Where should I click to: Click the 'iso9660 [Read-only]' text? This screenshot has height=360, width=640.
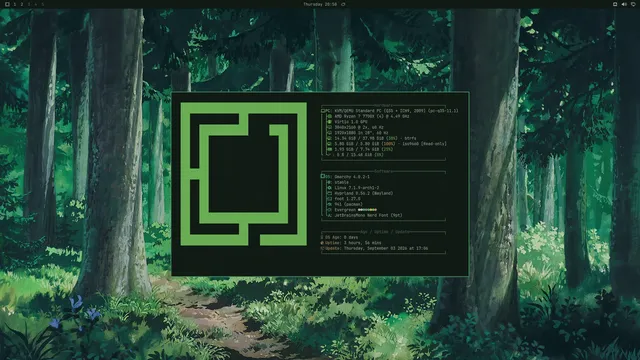pos(424,144)
